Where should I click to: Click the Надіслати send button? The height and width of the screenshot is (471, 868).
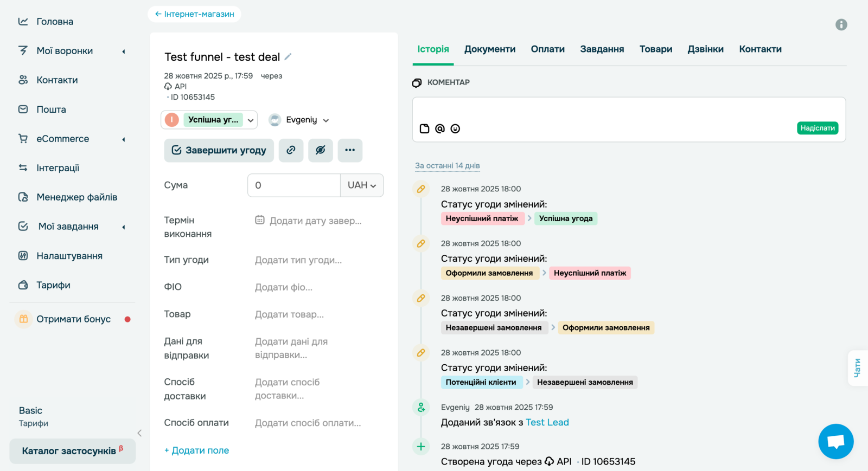(x=817, y=128)
